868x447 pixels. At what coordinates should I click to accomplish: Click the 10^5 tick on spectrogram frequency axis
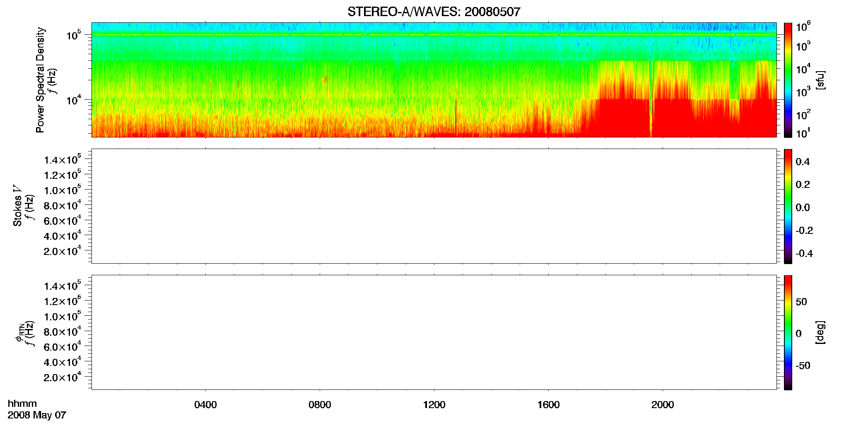[73, 35]
